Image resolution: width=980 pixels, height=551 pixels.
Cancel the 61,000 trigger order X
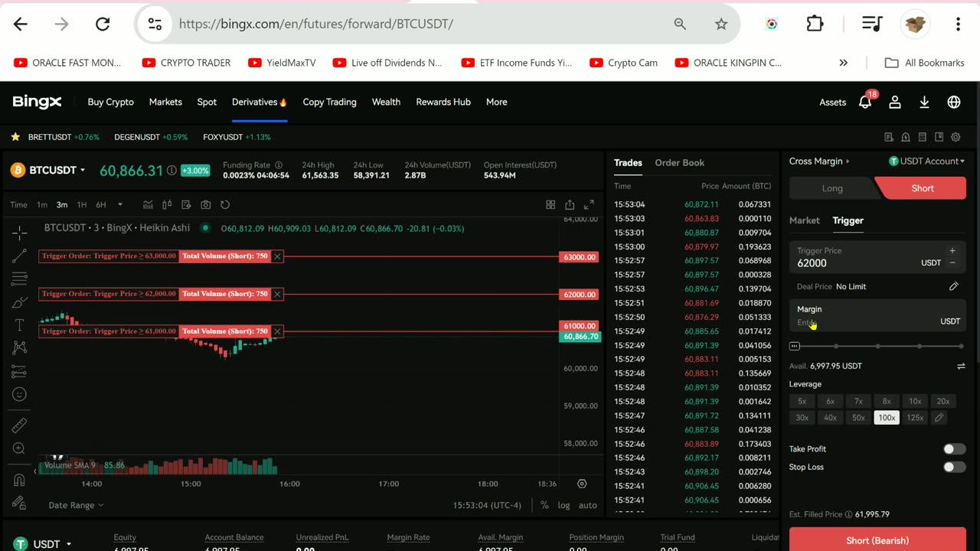coord(277,331)
